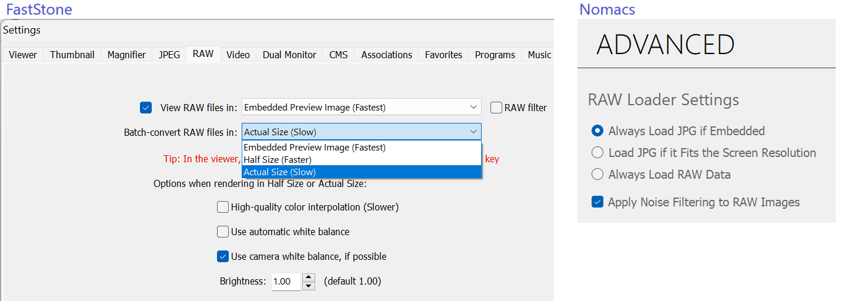Select the JPEG tab
Screen dimensions: 868x301
coord(169,55)
